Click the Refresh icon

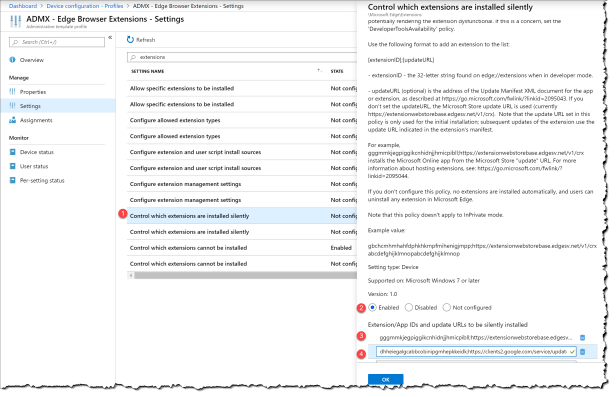coord(130,40)
